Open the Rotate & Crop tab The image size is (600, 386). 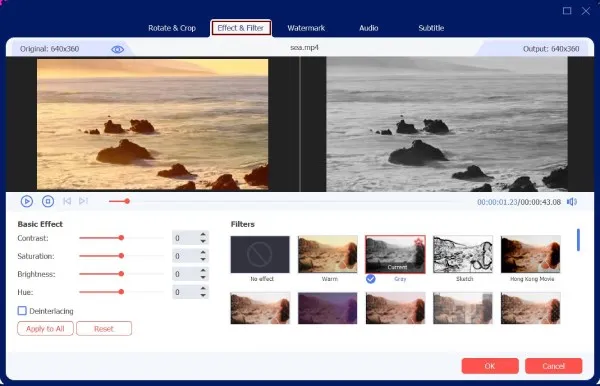click(x=172, y=28)
